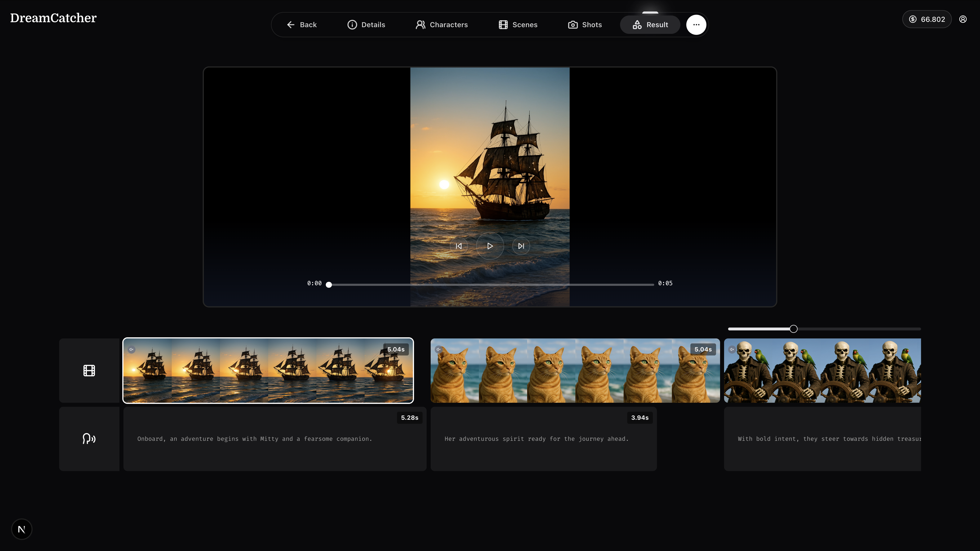
Task: Open the user account icon
Action: [x=963, y=19]
